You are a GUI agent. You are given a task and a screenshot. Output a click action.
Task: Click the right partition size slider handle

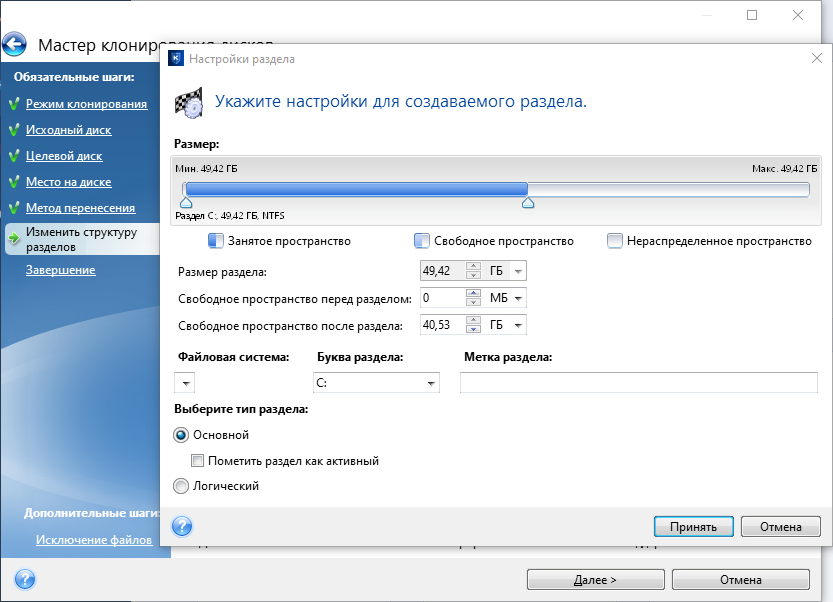[528, 203]
